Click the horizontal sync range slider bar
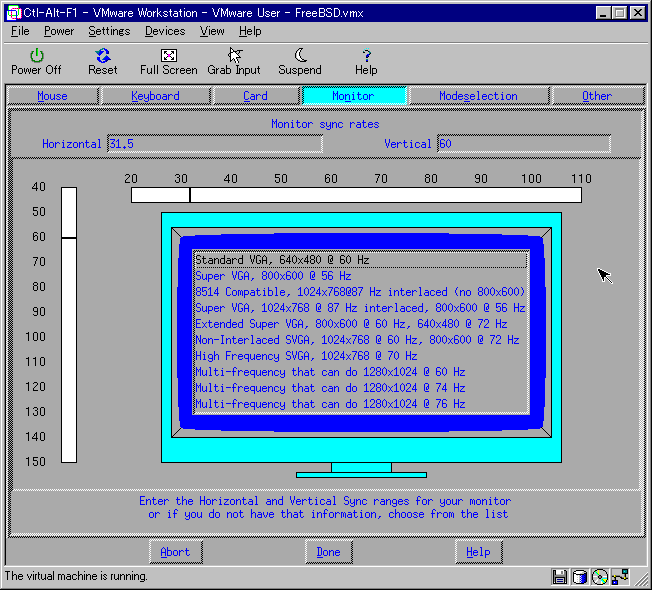652x590 pixels. 356,195
